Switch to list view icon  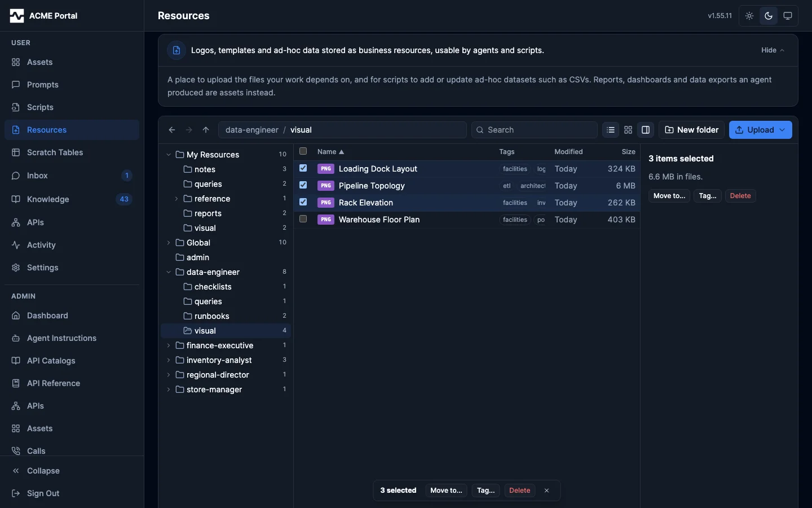(x=611, y=130)
